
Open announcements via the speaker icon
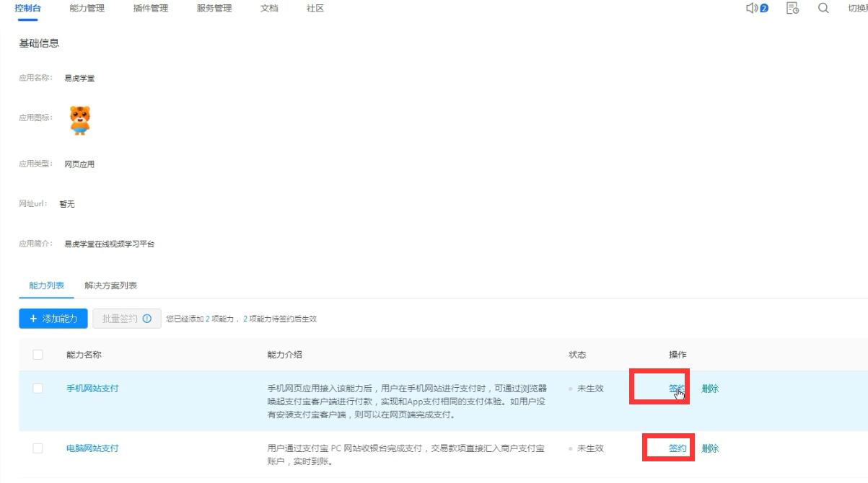click(751, 8)
